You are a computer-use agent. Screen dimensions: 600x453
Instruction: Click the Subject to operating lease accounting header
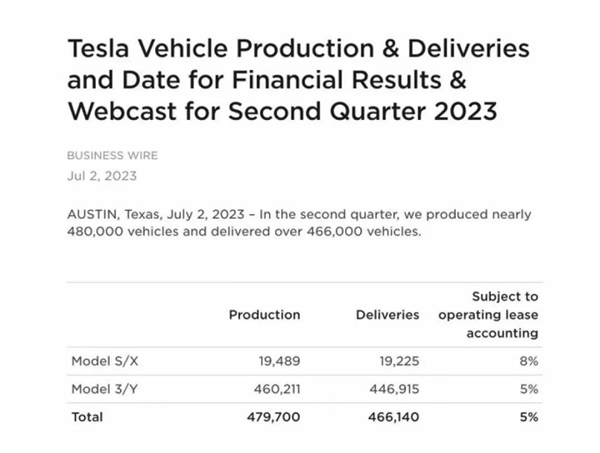(488, 315)
